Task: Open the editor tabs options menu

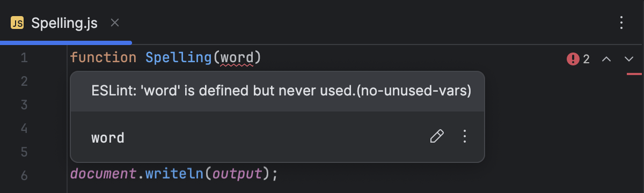Action: coord(621,23)
